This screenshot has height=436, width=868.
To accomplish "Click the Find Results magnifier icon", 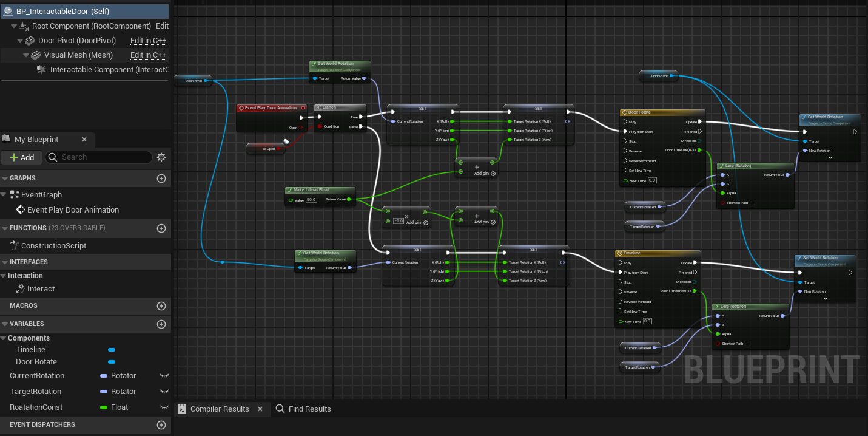I will (x=280, y=409).
